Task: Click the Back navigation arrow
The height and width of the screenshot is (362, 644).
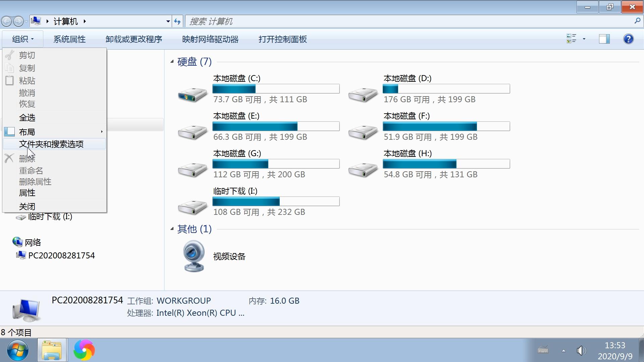Action: [x=6, y=21]
